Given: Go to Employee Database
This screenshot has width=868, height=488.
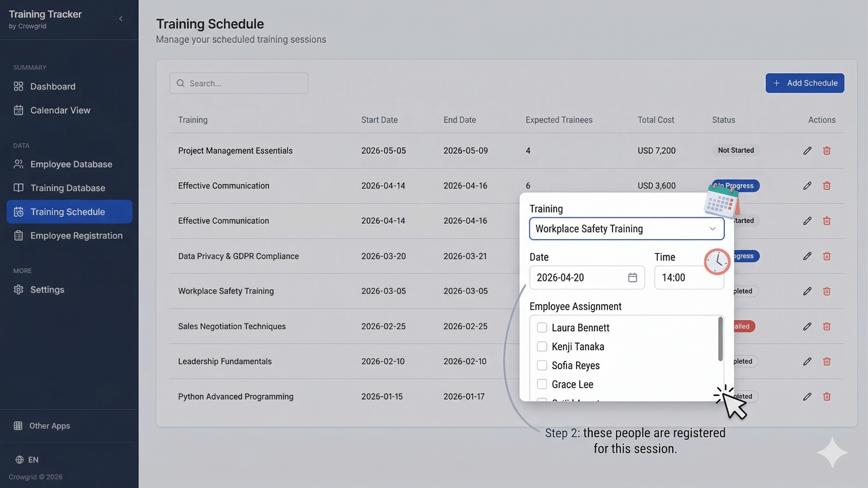Looking at the screenshot, I should click(x=69, y=164).
